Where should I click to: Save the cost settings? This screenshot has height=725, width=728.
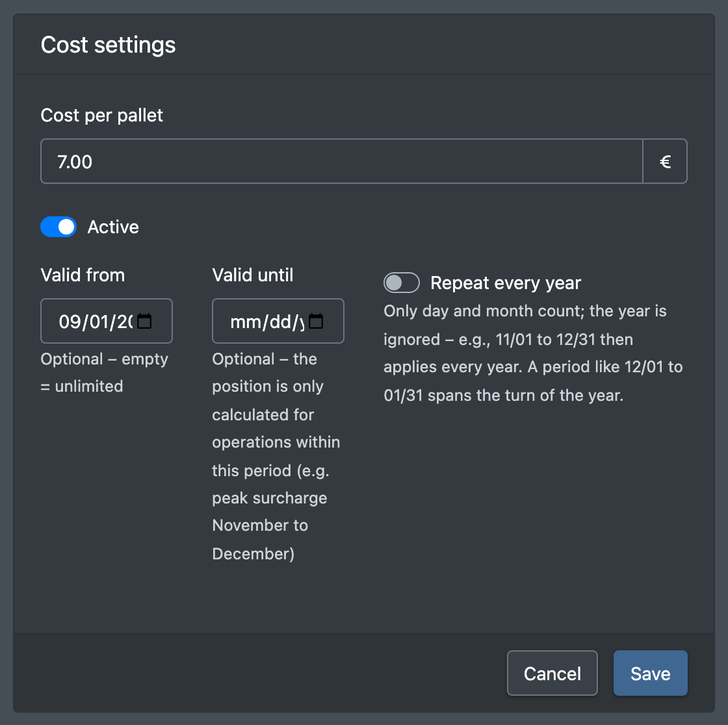(651, 673)
